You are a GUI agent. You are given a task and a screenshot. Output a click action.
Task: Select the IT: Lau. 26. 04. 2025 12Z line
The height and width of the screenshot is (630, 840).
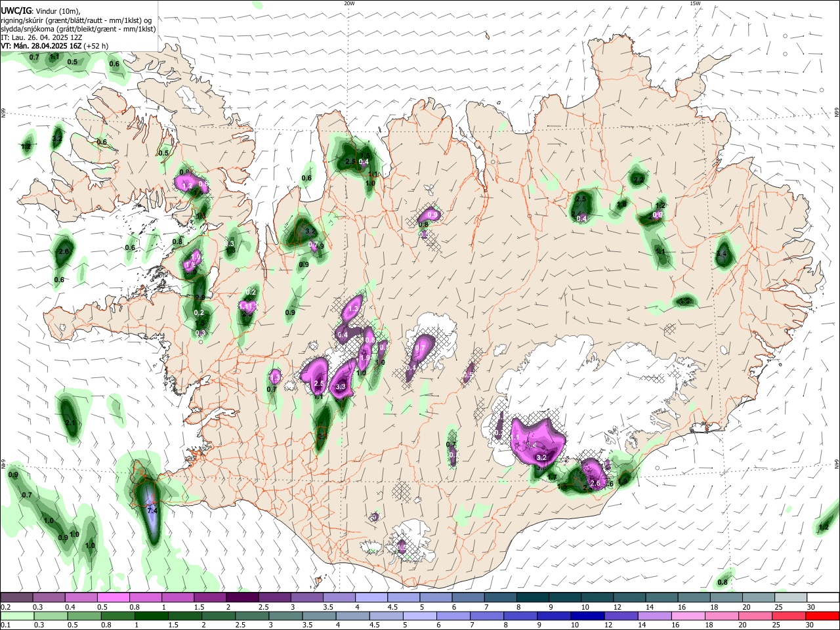point(40,37)
